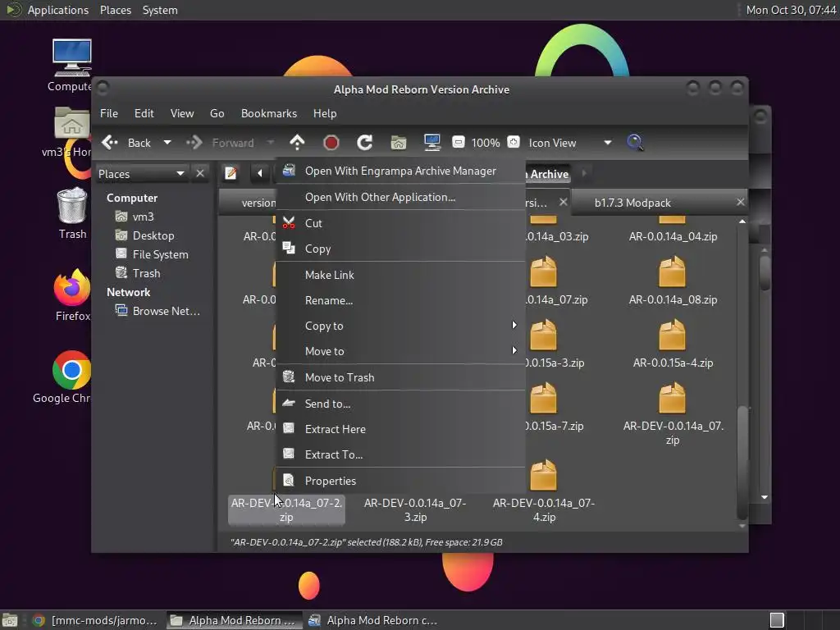Select the AR-0.0.15a-4.zip archive icon
Image resolution: width=840 pixels, height=630 pixels.
pos(672,336)
